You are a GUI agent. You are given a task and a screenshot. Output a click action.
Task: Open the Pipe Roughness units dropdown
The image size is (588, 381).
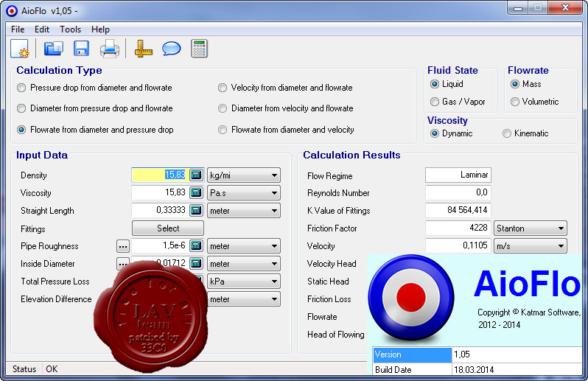(x=244, y=246)
